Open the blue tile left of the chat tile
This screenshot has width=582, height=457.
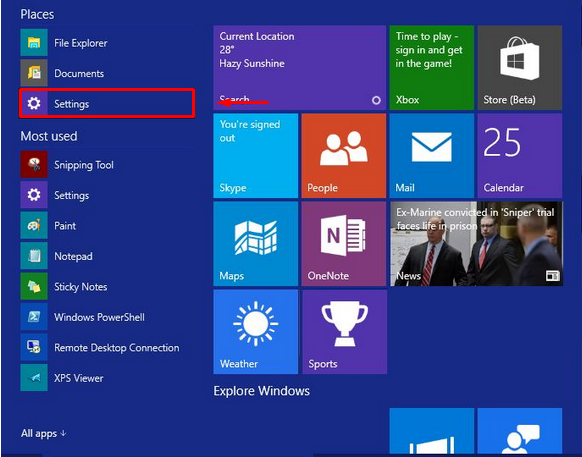[432, 431]
